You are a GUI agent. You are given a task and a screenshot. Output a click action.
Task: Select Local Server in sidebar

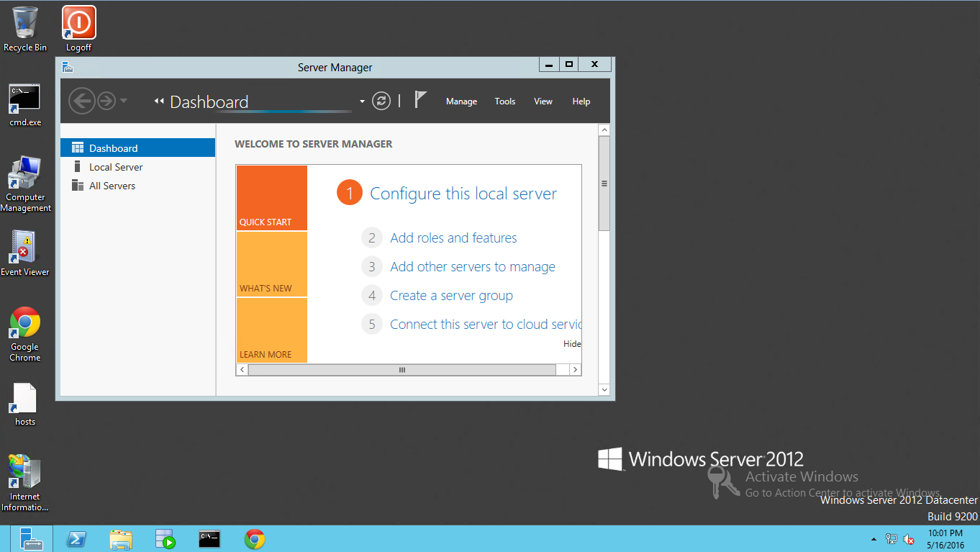[138, 167]
